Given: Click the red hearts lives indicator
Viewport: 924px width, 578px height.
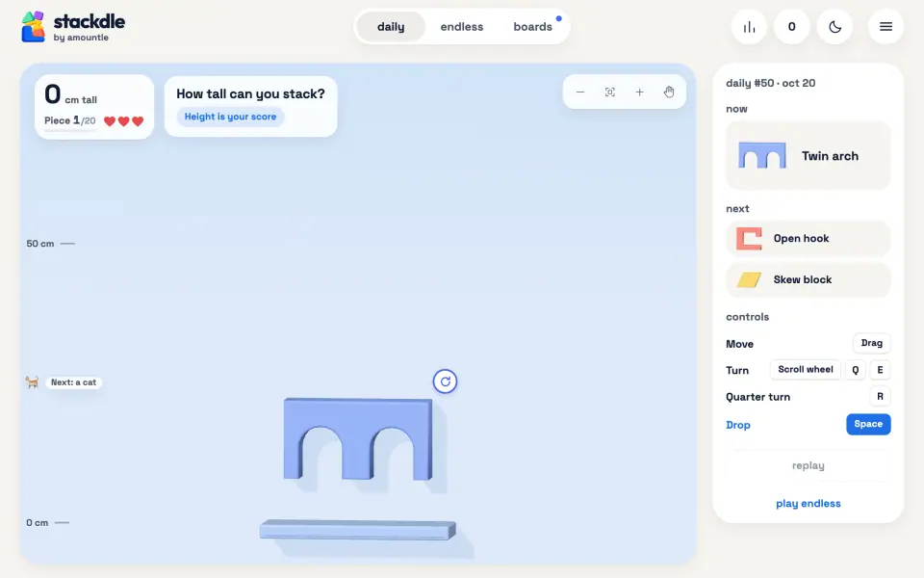Looking at the screenshot, I should coord(124,121).
